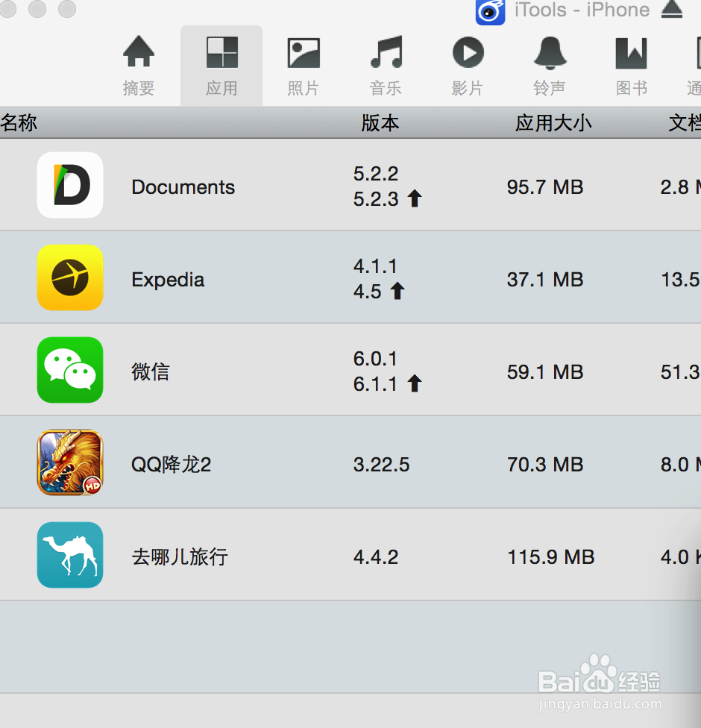
Task: Click 微信 size 59.1 MB
Action: click(545, 372)
